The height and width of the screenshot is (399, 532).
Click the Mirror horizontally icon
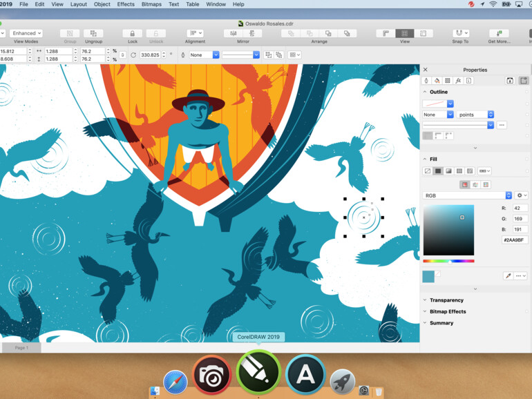click(x=234, y=33)
